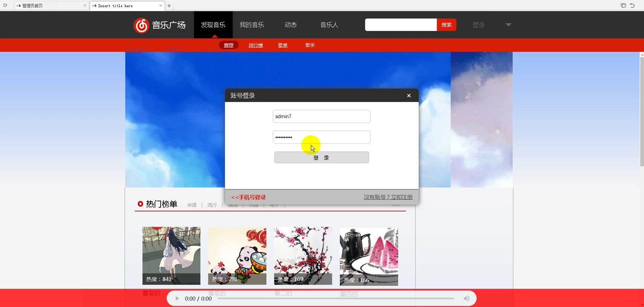The width and height of the screenshot is (644, 307).
Task: Open the 我的音乐 navigation item
Action: [252, 25]
